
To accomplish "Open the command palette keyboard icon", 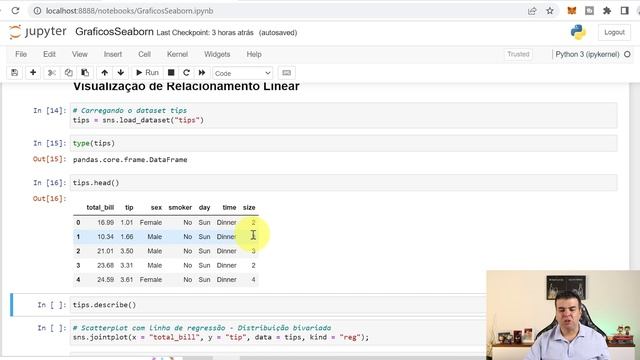I will coord(287,73).
